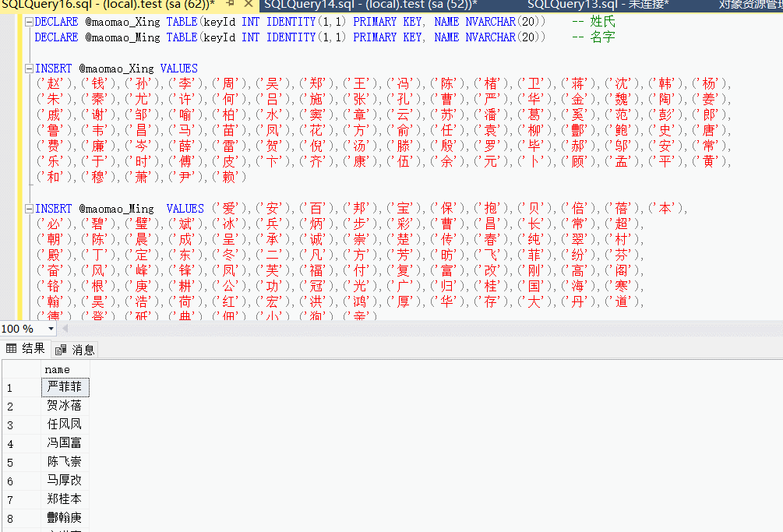Screen dimensions: 783x532
Task: Select row 2 by its row header
Action: [22, 407]
